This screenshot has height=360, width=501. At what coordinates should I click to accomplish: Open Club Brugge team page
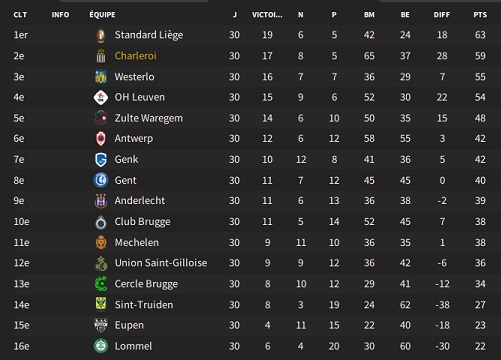142,222
